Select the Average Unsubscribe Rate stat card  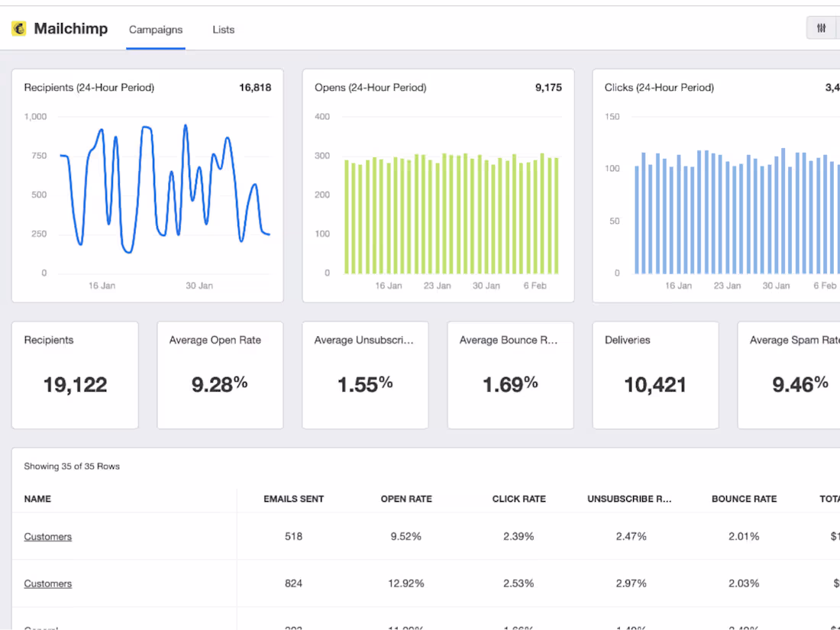click(x=365, y=375)
